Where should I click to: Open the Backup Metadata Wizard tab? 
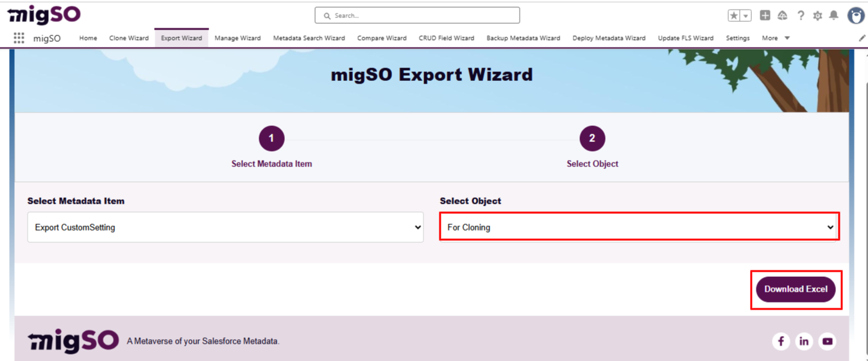coord(523,38)
